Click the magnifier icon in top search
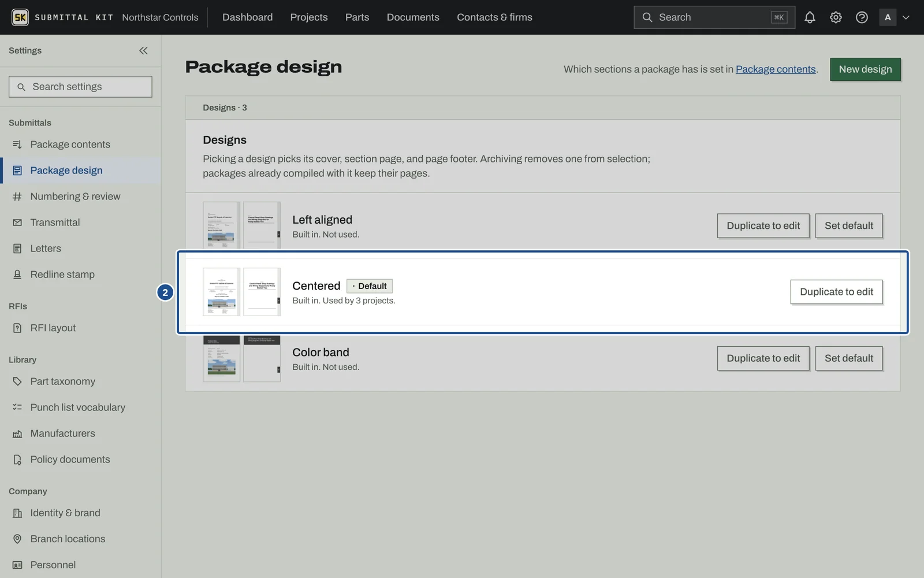 click(647, 17)
